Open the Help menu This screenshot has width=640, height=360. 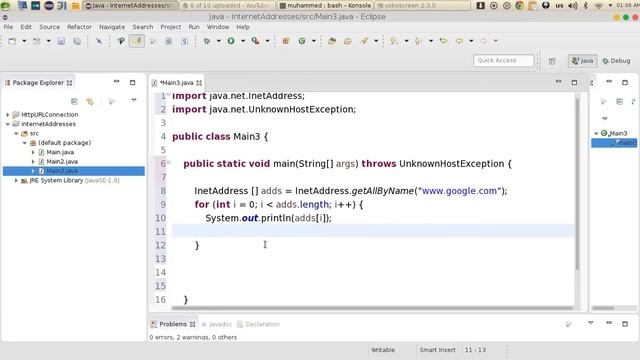tap(243, 27)
